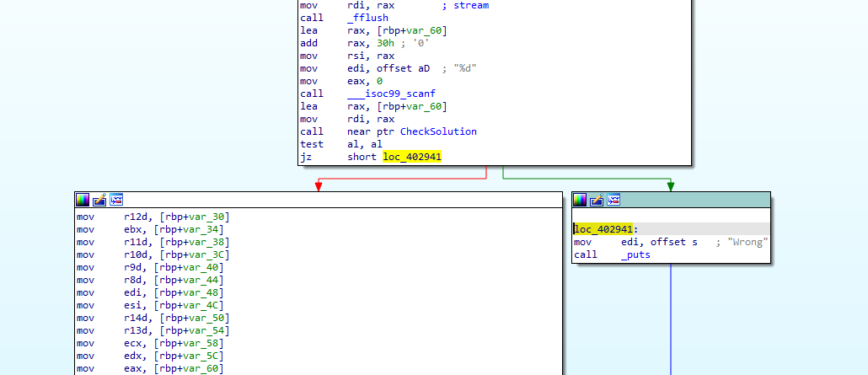Select the teal title bar of loc_402941 node
The image size is (868, 375).
(670, 200)
